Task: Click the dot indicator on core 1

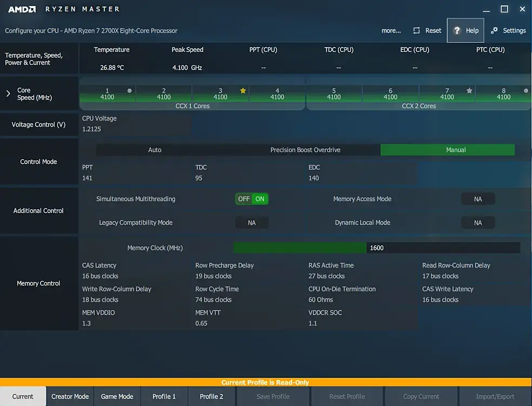Action: tap(129, 91)
